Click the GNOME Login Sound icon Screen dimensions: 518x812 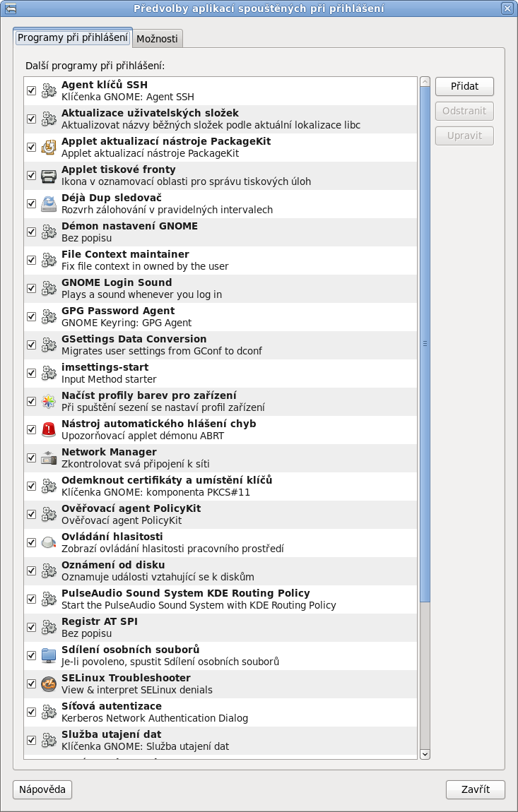(49, 289)
